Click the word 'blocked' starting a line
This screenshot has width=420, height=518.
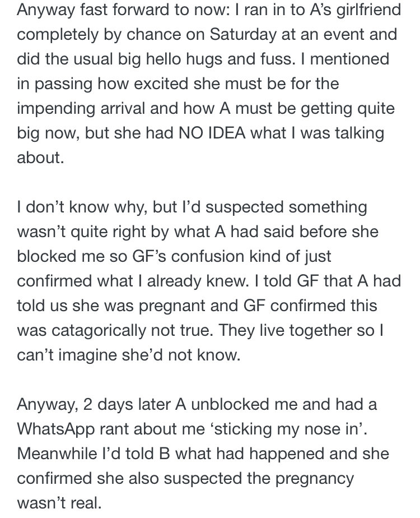tap(46, 257)
